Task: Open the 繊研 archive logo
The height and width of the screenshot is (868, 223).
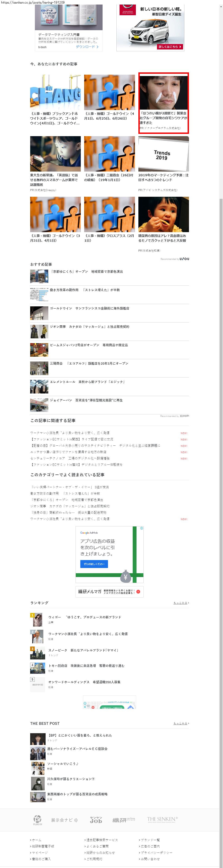Action: coord(123,820)
